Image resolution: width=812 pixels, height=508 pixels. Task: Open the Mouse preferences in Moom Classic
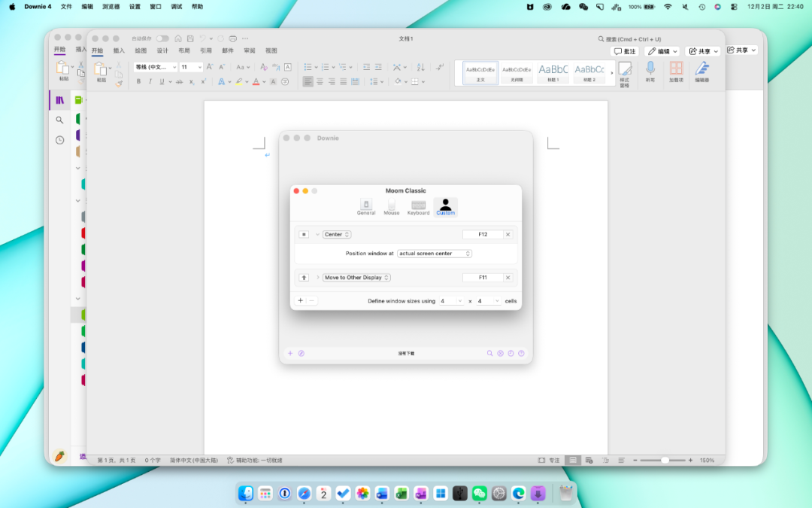(x=392, y=207)
